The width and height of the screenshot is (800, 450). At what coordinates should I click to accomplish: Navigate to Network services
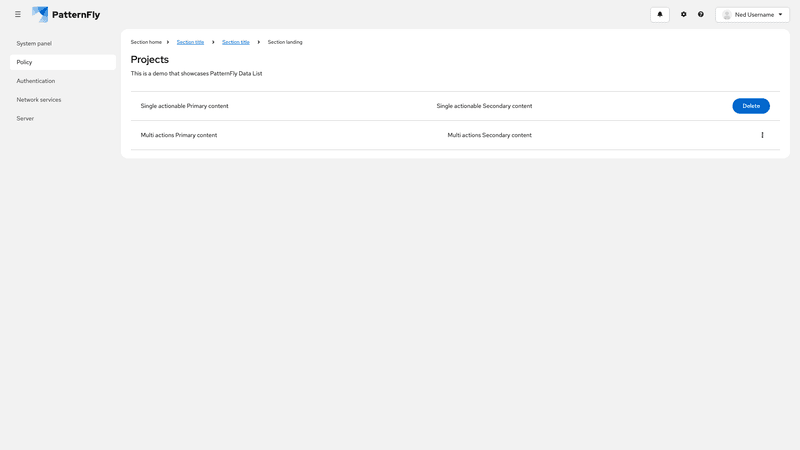coord(39,100)
